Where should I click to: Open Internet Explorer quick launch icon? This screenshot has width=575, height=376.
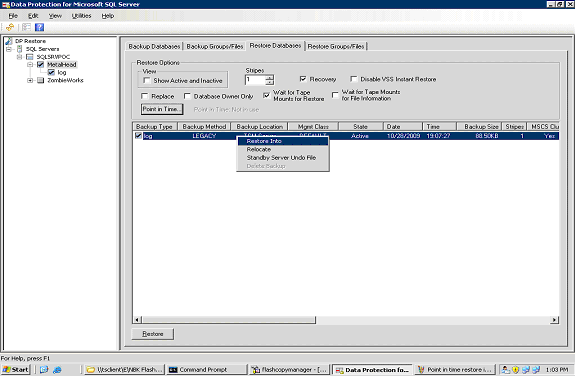pos(57,370)
